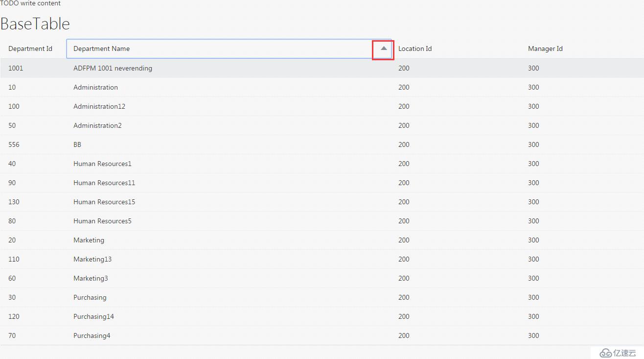Select the BB department name cell
This screenshot has width=644, height=359.
click(x=77, y=144)
